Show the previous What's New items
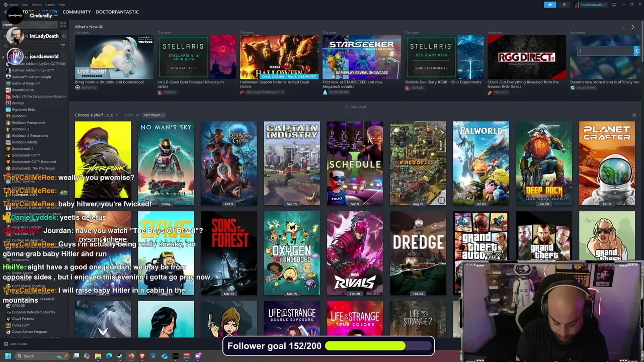 click(623, 27)
